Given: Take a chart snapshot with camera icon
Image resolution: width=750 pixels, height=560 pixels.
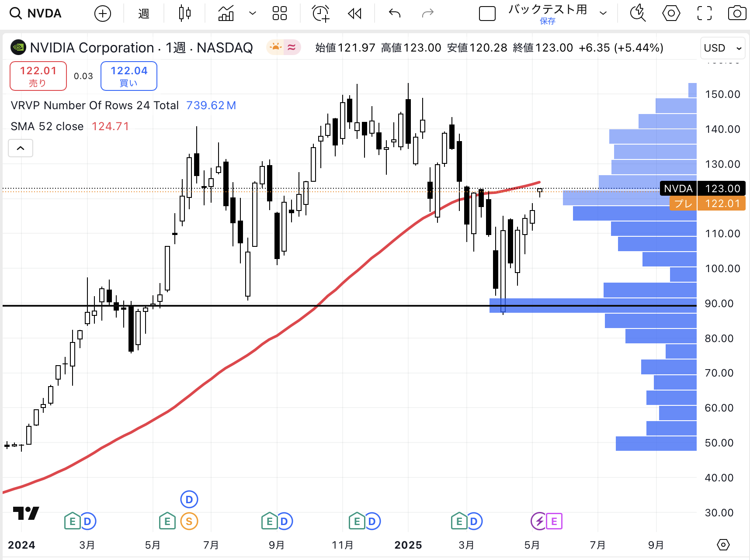Looking at the screenshot, I should coord(737,14).
